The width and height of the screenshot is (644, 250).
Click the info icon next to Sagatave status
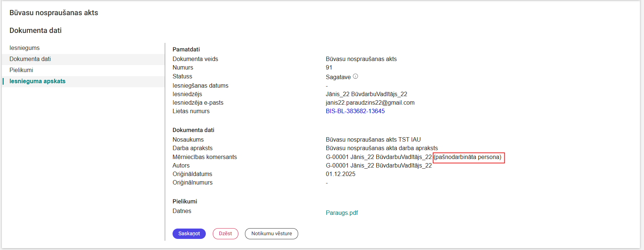tap(355, 77)
